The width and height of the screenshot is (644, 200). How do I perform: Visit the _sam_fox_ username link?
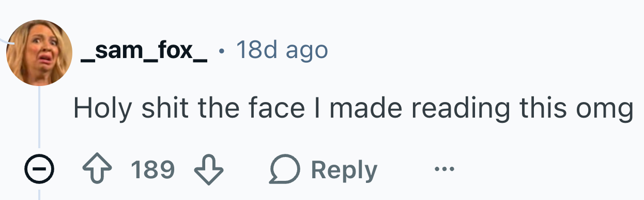pyautogui.click(x=144, y=51)
